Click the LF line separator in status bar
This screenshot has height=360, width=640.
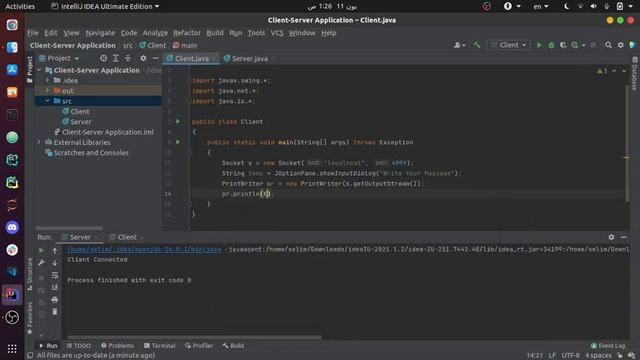pos(552,356)
